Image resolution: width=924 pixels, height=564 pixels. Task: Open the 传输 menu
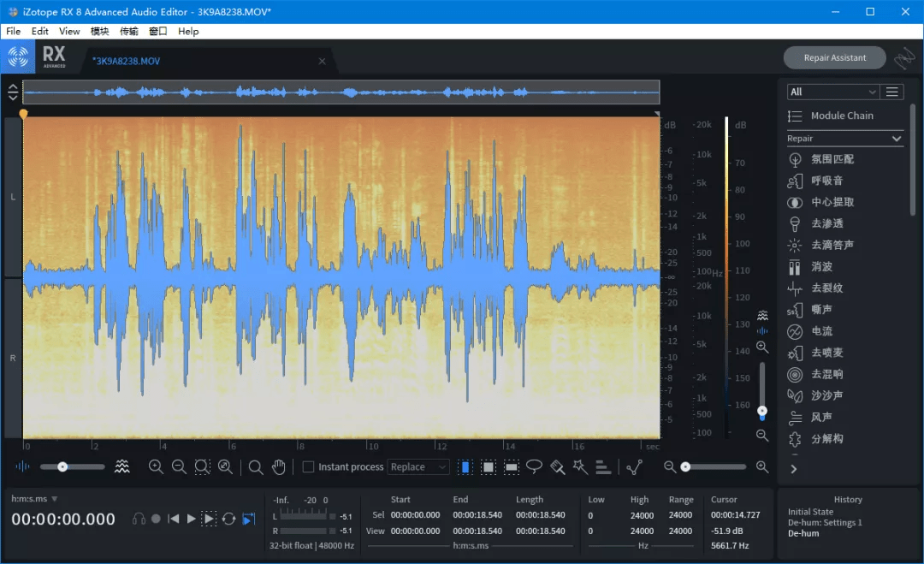128,31
